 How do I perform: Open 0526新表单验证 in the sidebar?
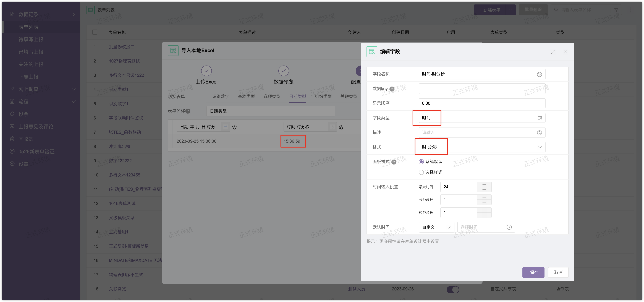click(x=36, y=152)
